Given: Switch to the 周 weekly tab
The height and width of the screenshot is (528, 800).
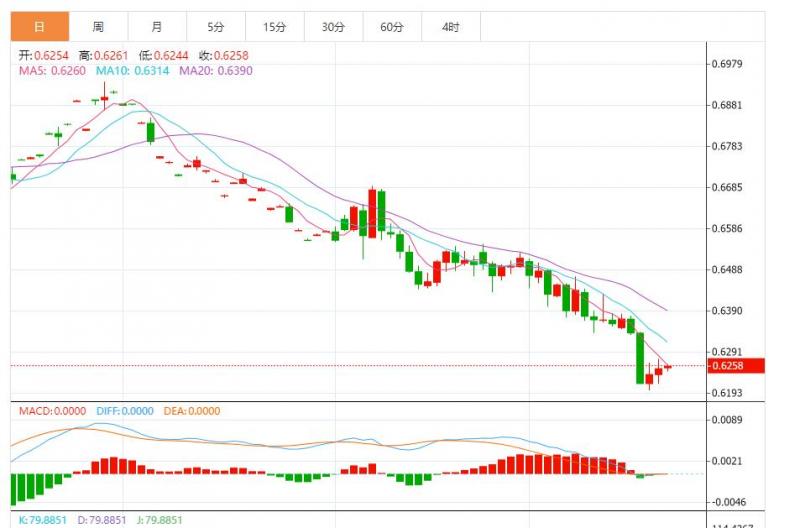Looking at the screenshot, I should tap(98, 27).
